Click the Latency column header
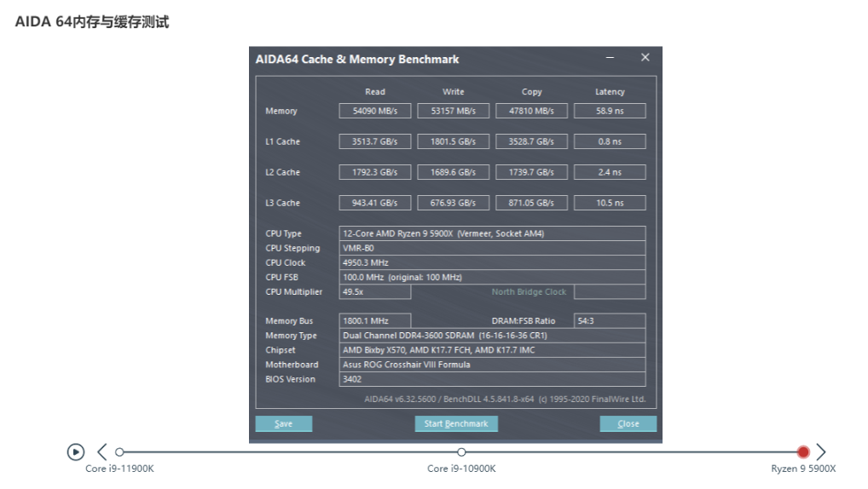 tap(610, 92)
